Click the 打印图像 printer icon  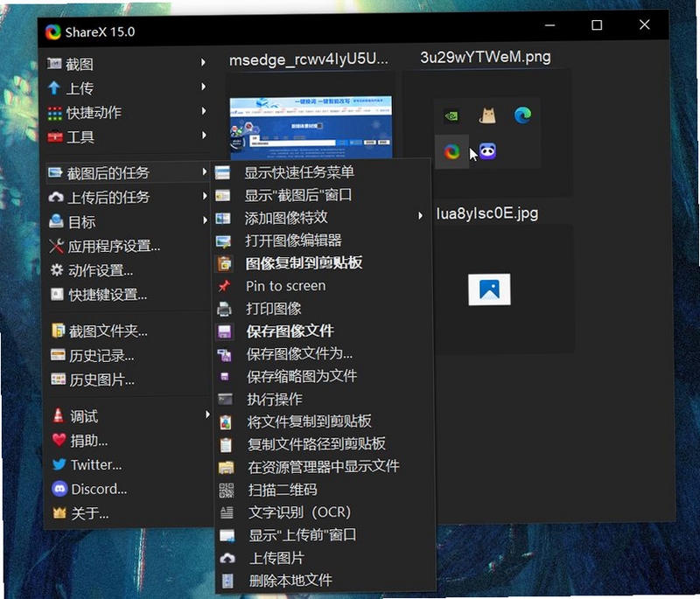pos(224,308)
